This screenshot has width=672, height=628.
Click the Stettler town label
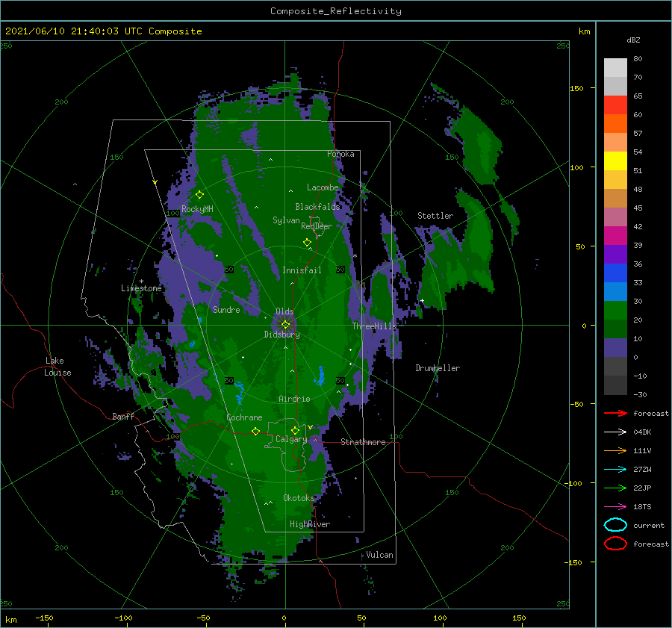[x=435, y=216]
